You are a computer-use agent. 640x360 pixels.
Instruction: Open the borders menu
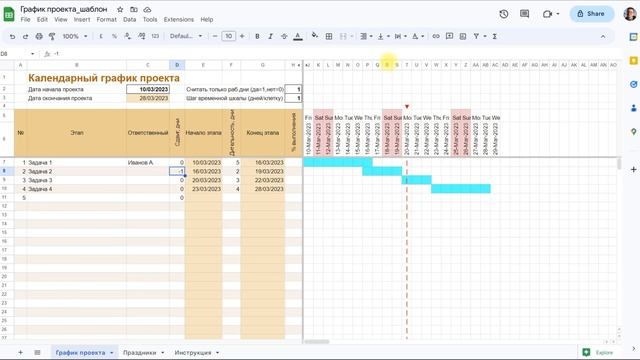tap(329, 36)
